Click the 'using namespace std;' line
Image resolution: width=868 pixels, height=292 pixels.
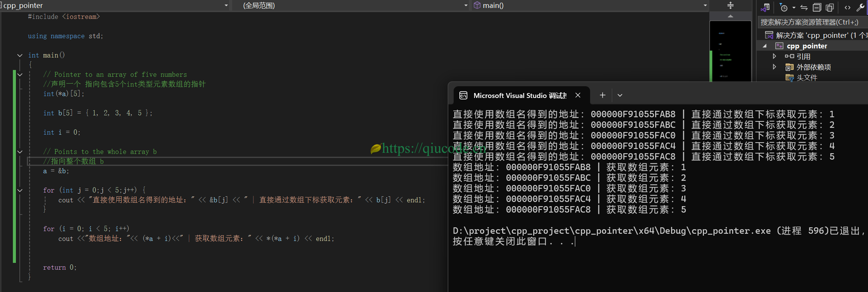click(x=66, y=36)
